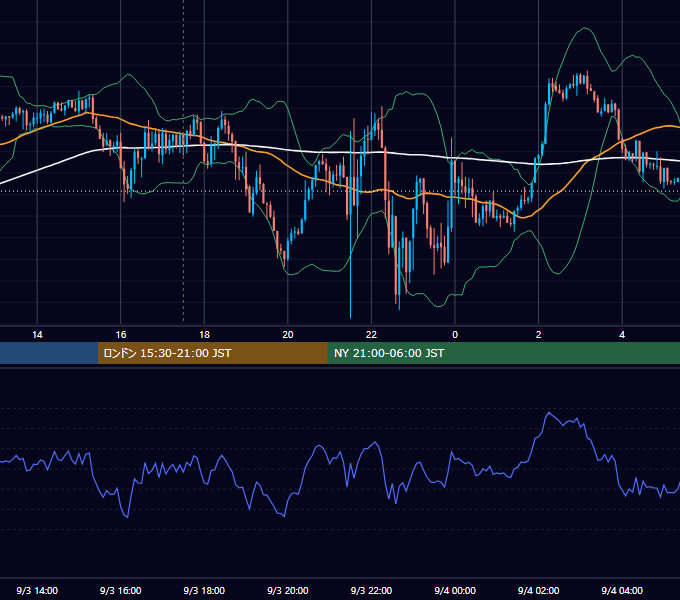Click the oscillator peak near 9/4 02:00
This screenshot has height=600, width=680.
tap(549, 413)
